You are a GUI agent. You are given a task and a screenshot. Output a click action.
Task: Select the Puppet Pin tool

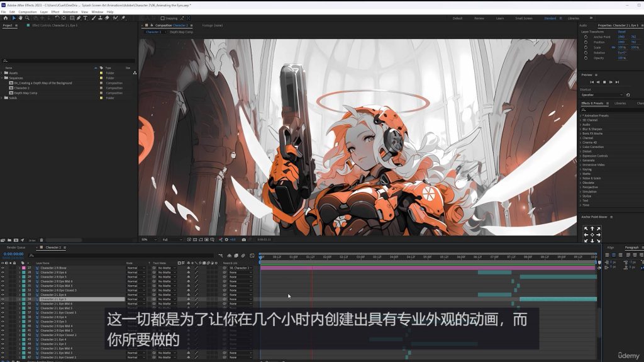pyautogui.click(x=123, y=18)
